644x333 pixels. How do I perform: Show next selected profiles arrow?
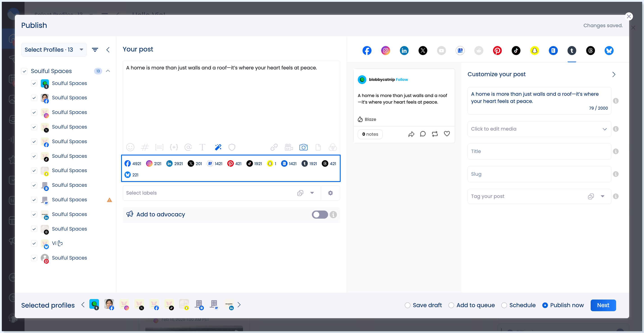[x=239, y=305]
